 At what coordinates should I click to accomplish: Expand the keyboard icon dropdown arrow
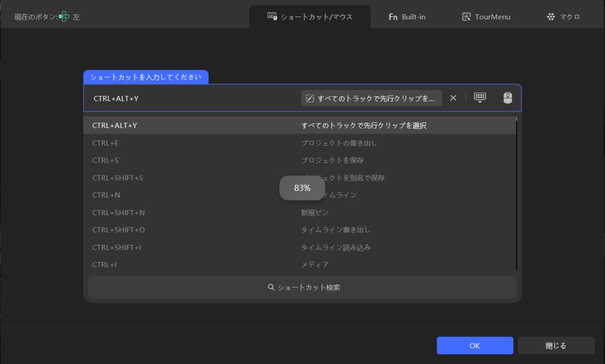click(479, 103)
